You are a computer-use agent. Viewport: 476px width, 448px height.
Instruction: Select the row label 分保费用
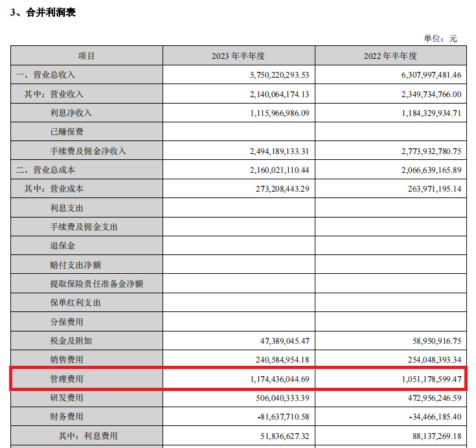pyautogui.click(x=67, y=322)
